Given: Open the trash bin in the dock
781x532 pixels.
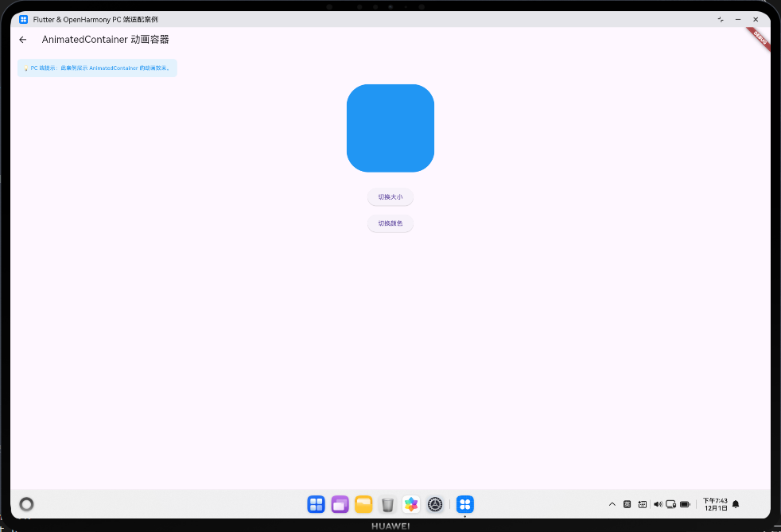Looking at the screenshot, I should (x=387, y=504).
